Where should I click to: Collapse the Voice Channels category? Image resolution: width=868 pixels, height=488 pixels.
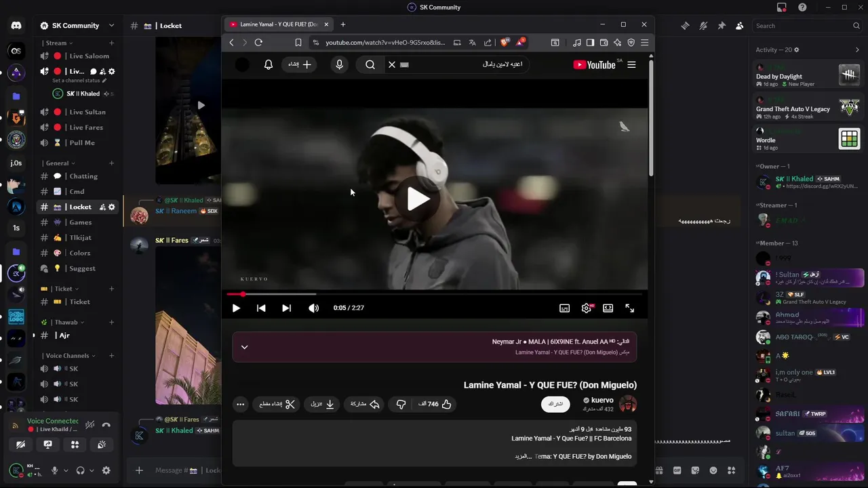[69, 356]
